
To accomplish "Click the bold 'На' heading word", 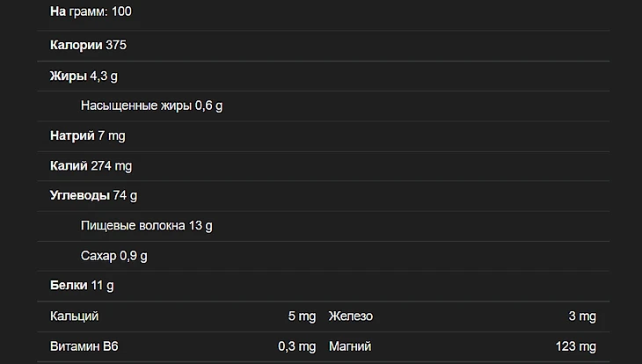I will [58, 12].
